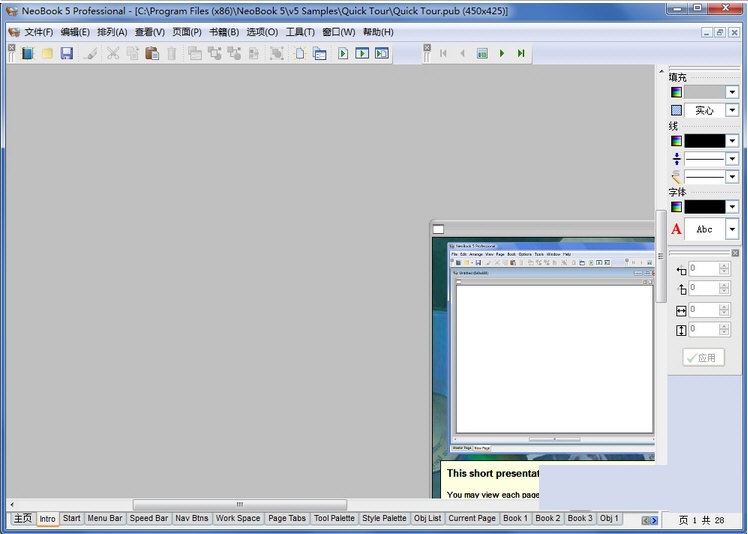Cut selection with the scissors icon
Screen dimensions: 748x534
coord(113,53)
